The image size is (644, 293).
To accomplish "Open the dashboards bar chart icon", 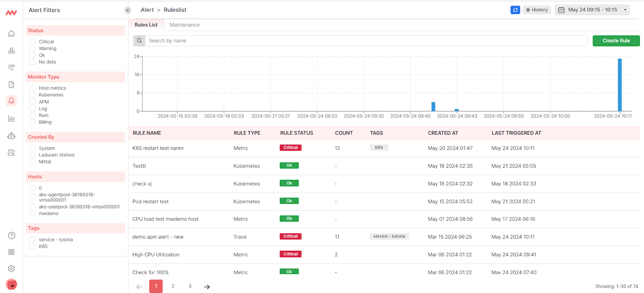I will (11, 118).
